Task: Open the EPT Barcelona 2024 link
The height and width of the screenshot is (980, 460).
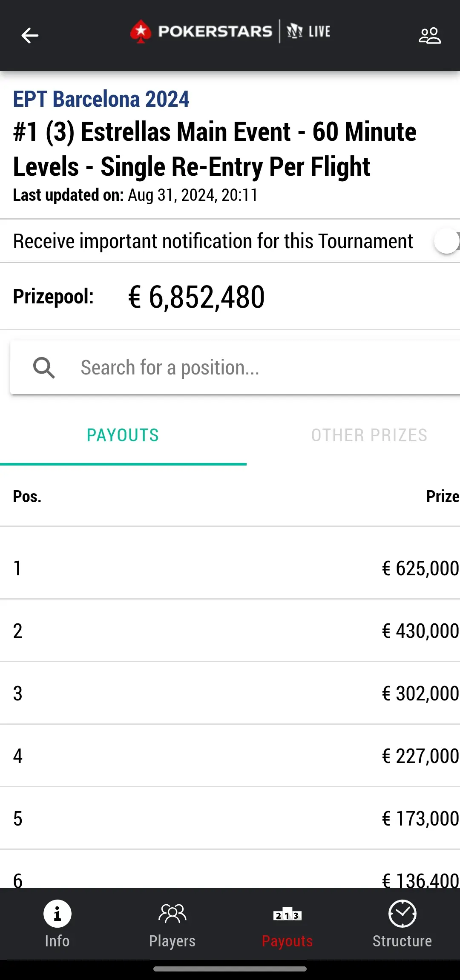Action: pyautogui.click(x=101, y=99)
